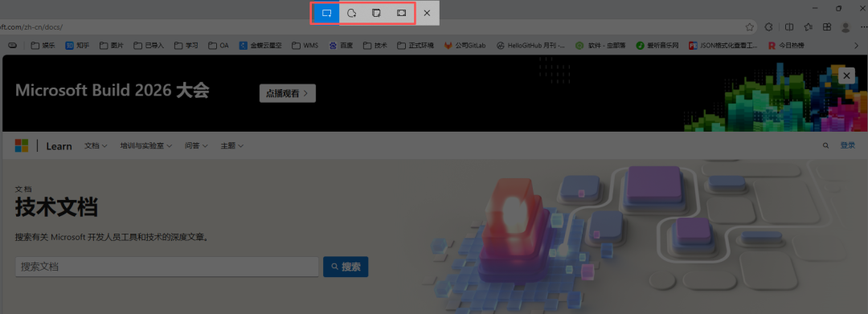Select the freeform snip mode
868x314 pixels.
[351, 13]
